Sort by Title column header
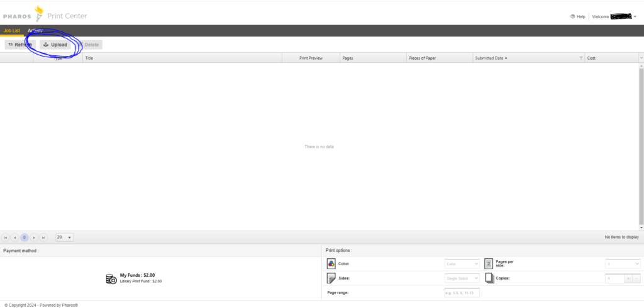Viewport: 644px width, 308px height. (x=182, y=58)
